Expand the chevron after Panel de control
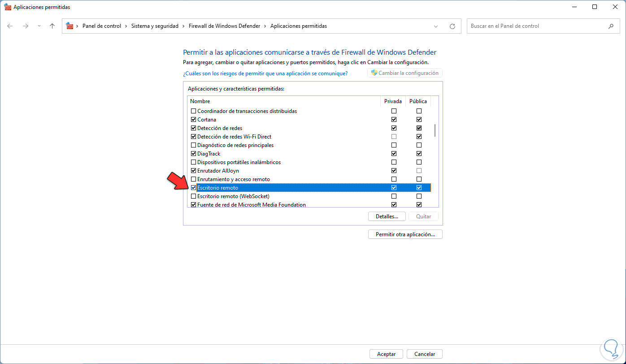Image resolution: width=626 pixels, height=364 pixels. 126,26
